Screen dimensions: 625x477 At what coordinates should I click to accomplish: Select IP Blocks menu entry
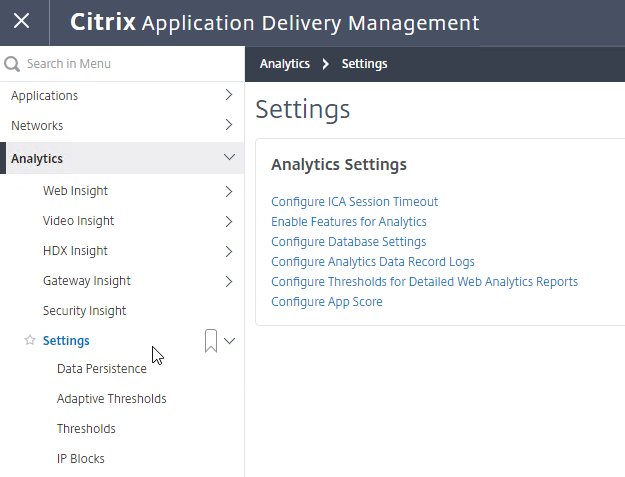[81, 459]
